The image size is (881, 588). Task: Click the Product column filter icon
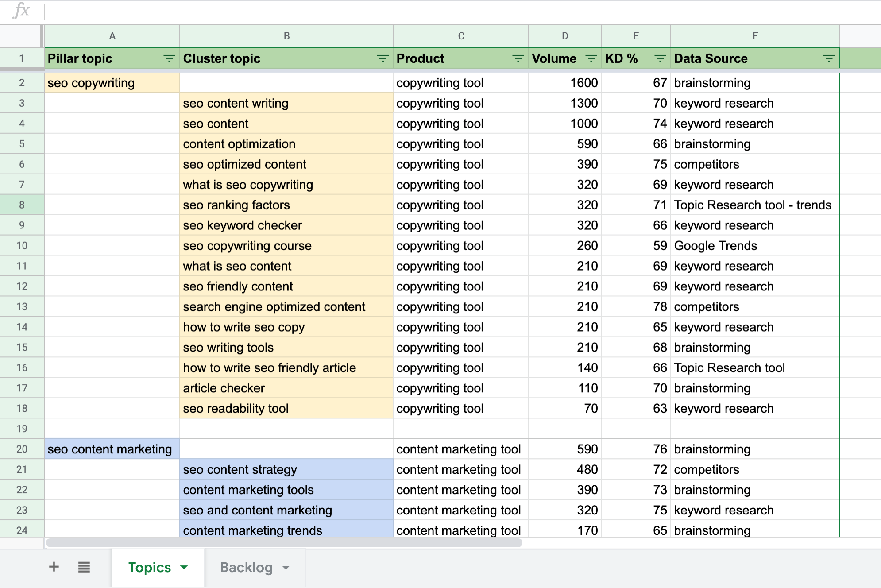[518, 59]
